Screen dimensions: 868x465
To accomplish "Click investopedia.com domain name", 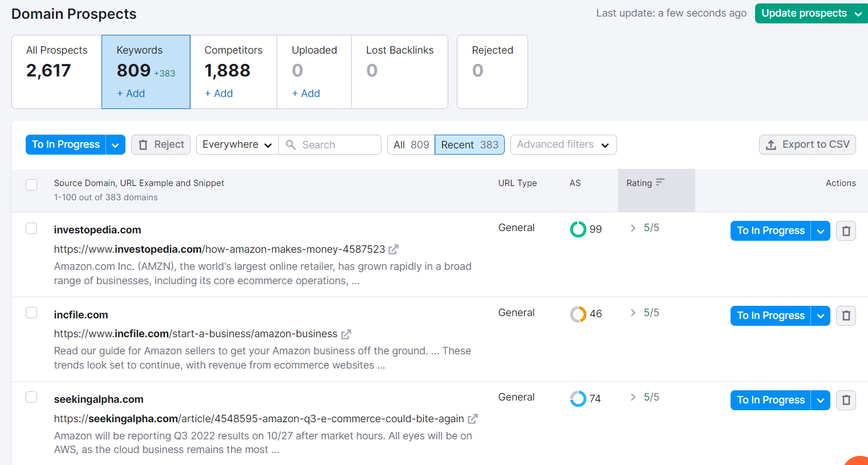I will coord(98,230).
